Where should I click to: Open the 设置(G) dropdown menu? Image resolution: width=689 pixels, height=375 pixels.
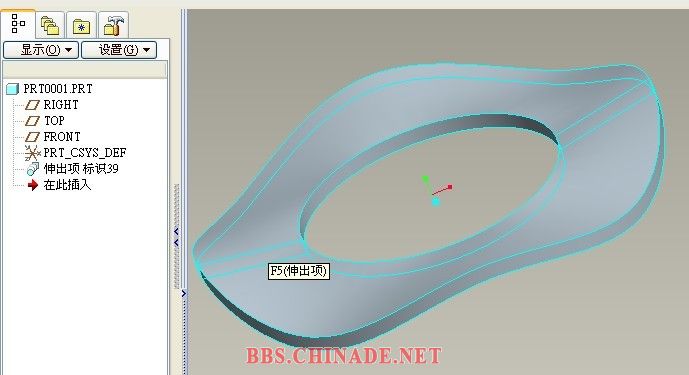coord(119,50)
